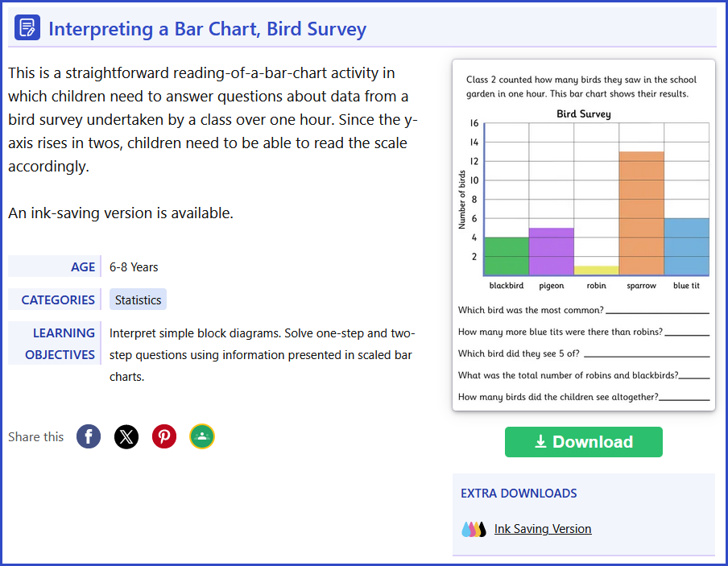Image resolution: width=728 pixels, height=566 pixels.
Task: Click the ink drops icon near Ink Saving Version
Action: pyautogui.click(x=473, y=528)
